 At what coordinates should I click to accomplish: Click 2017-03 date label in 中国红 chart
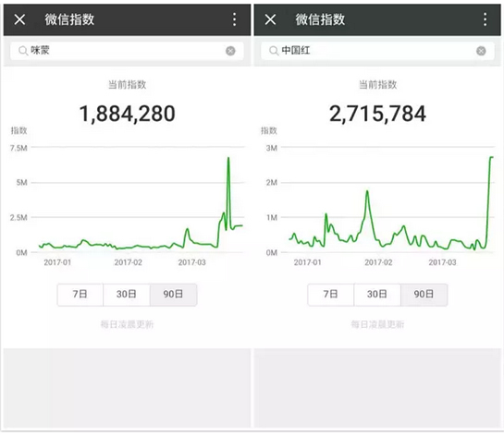[442, 262]
